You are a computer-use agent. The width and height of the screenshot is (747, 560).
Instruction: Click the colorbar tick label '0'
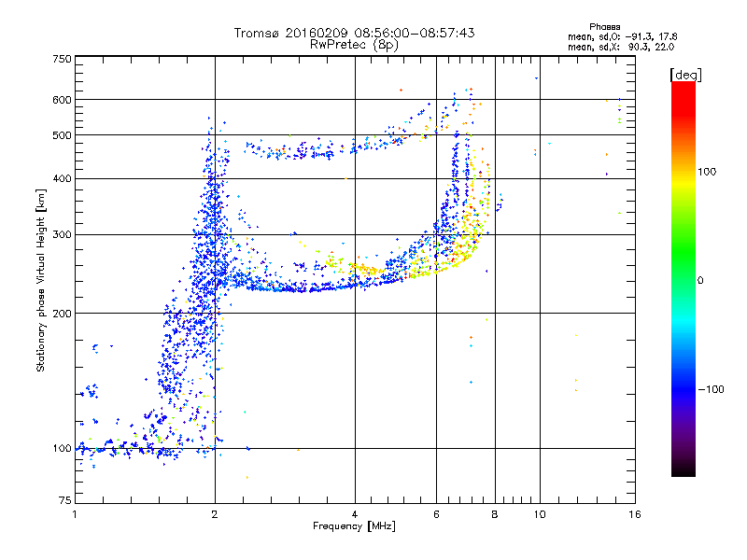(x=700, y=281)
